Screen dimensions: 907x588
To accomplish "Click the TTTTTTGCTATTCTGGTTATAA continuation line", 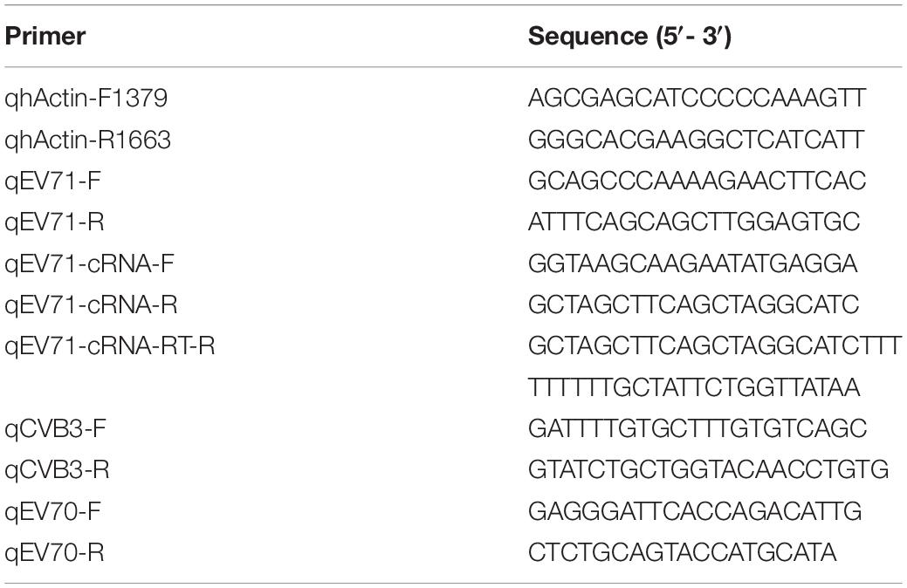I will 694,387.
